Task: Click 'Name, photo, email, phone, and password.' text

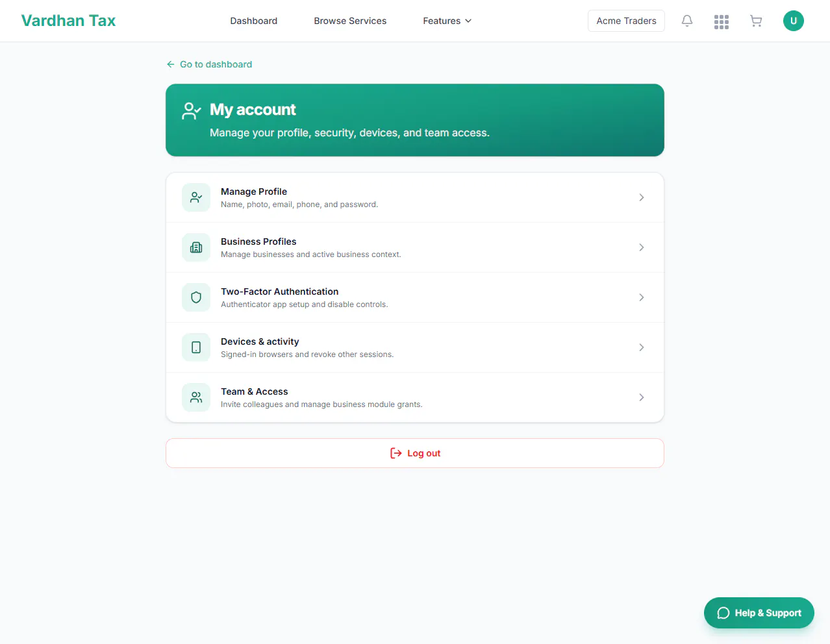Action: pos(299,204)
